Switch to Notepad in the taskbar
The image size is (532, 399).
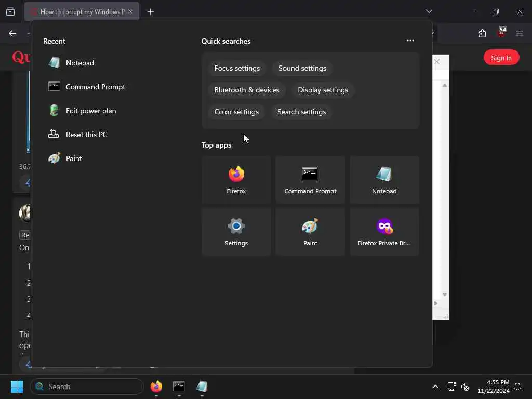point(202,387)
